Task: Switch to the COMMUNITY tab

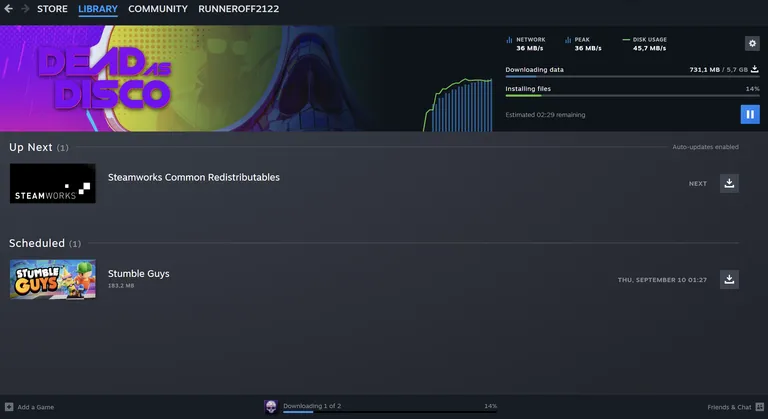Action: point(158,9)
